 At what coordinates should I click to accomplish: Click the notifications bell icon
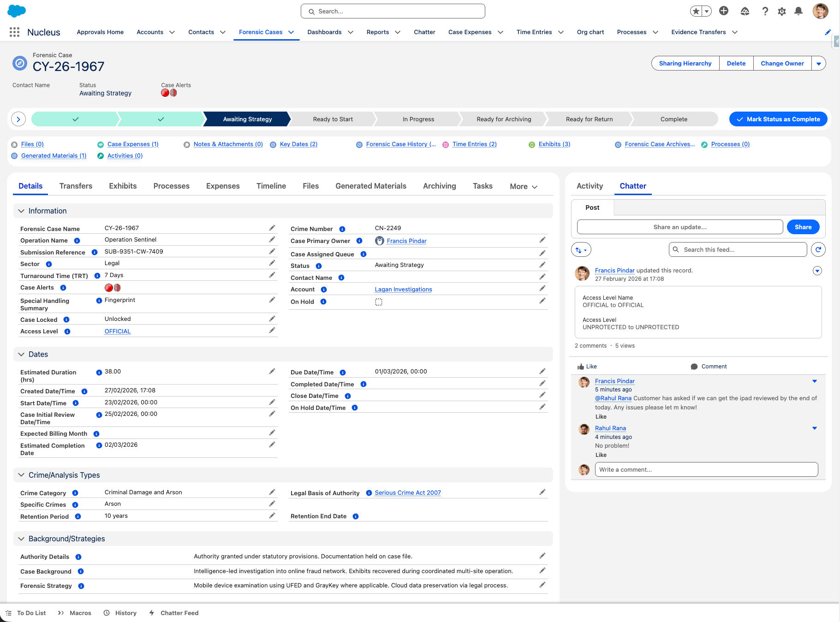[x=798, y=11]
